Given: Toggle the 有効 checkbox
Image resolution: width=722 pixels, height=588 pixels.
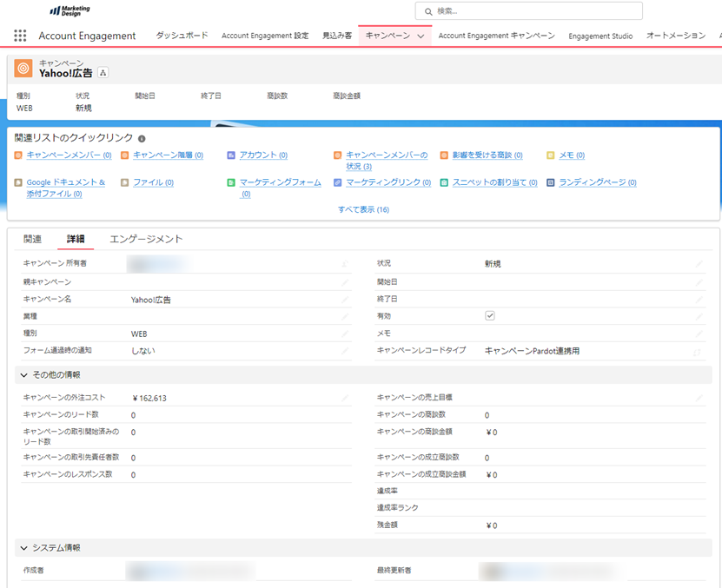Looking at the screenshot, I should (x=490, y=316).
